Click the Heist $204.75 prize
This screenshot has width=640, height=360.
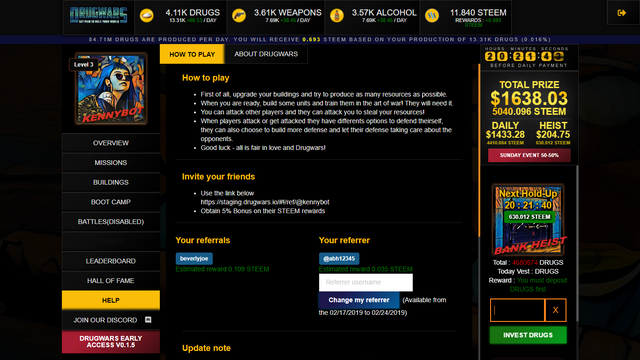(553, 135)
